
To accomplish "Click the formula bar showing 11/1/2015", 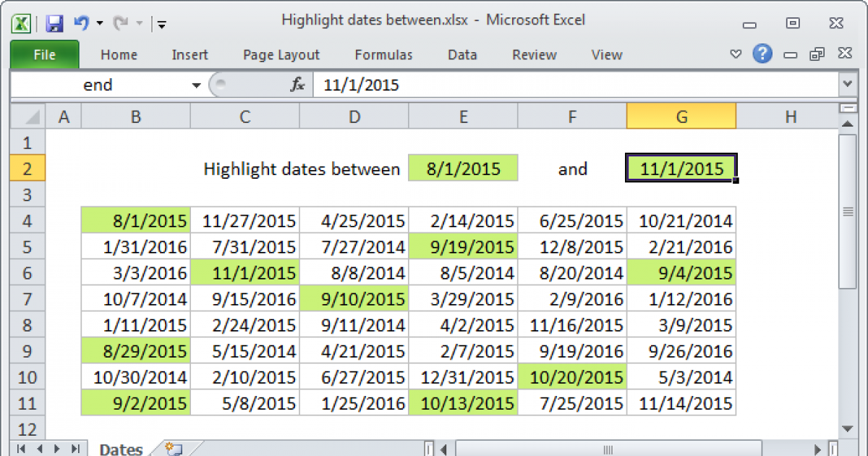I will tap(575, 85).
